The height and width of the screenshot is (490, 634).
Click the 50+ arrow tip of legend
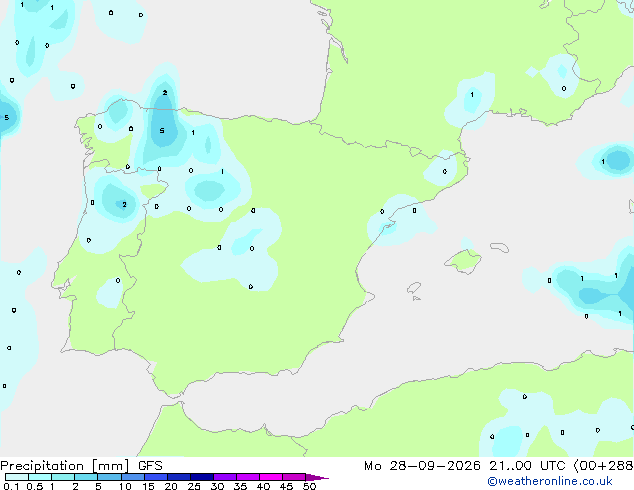(318, 477)
